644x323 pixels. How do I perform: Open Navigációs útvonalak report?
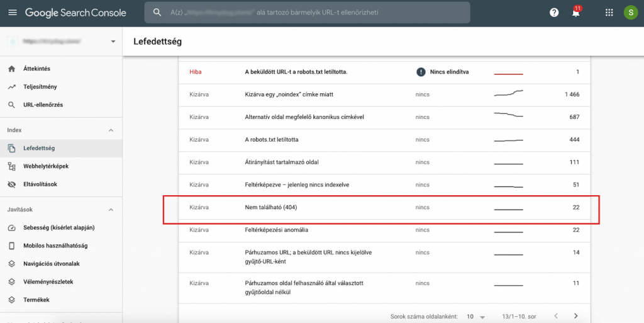(x=61, y=264)
